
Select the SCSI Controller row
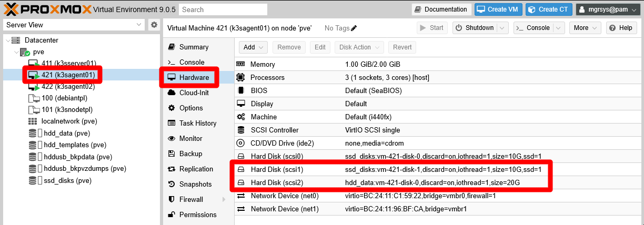pyautogui.click(x=439, y=130)
